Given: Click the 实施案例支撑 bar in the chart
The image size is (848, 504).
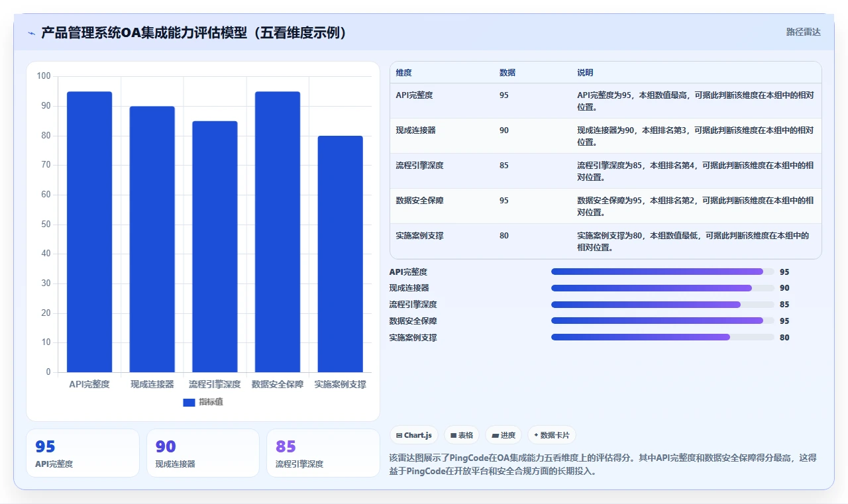Looking at the screenshot, I should coord(340,254).
